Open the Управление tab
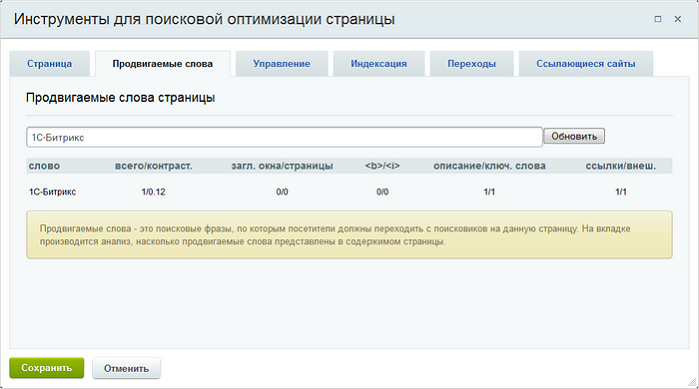699x389 pixels. tap(282, 64)
